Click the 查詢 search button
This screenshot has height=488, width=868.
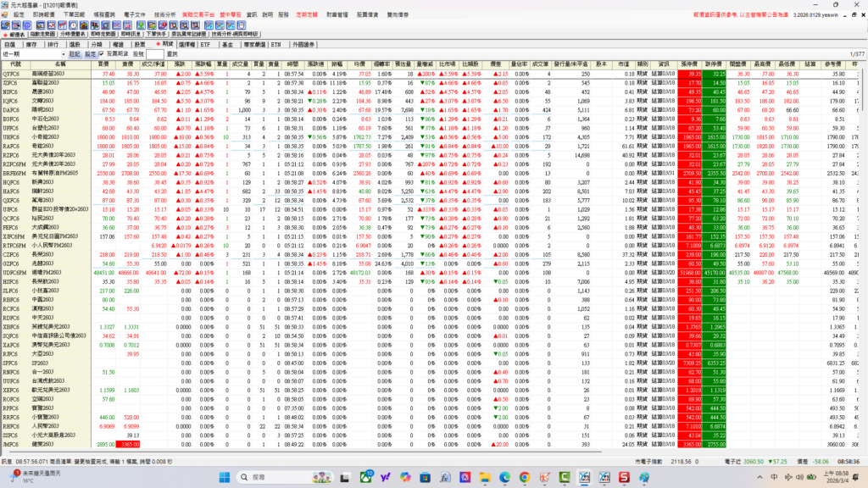172,53
